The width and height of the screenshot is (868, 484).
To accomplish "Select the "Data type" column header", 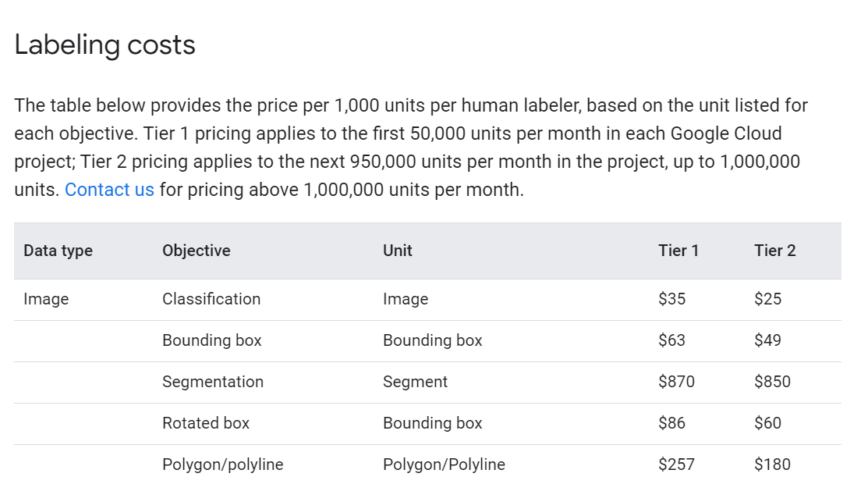I will coord(58,251).
